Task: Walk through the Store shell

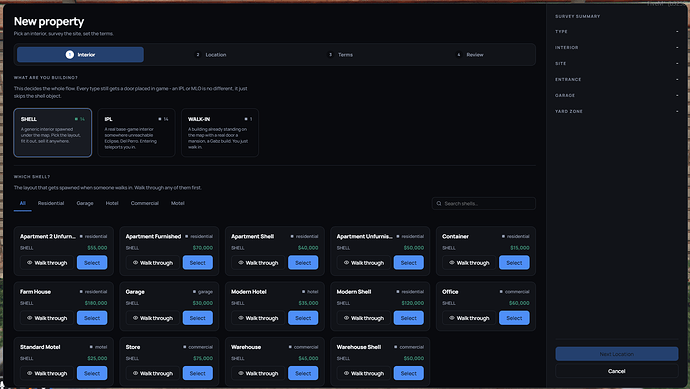Action: pyautogui.click(x=152, y=373)
